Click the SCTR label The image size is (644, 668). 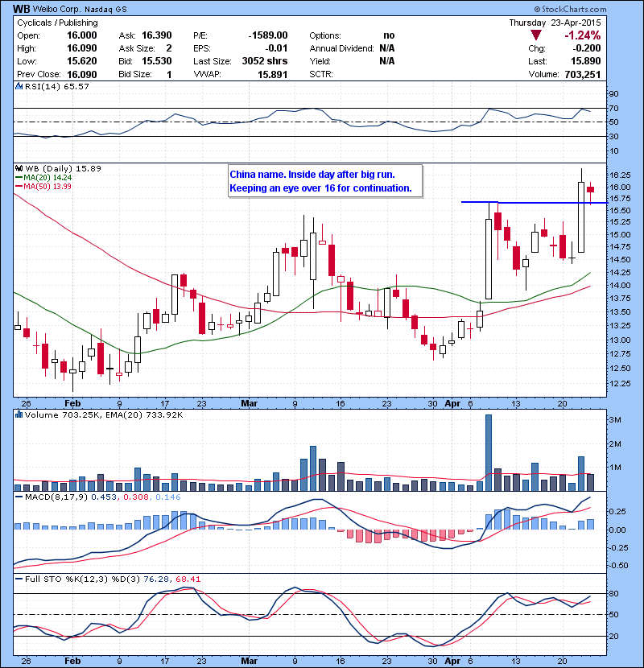pyautogui.click(x=321, y=74)
